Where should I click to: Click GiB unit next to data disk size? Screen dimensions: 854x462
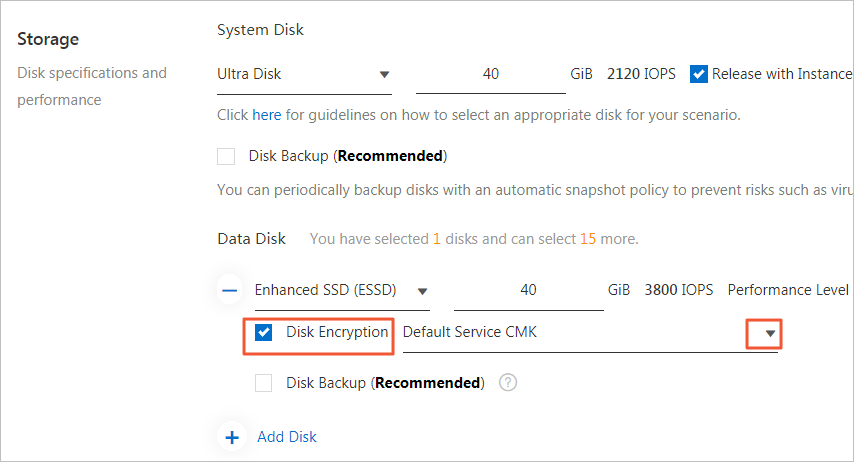(619, 290)
